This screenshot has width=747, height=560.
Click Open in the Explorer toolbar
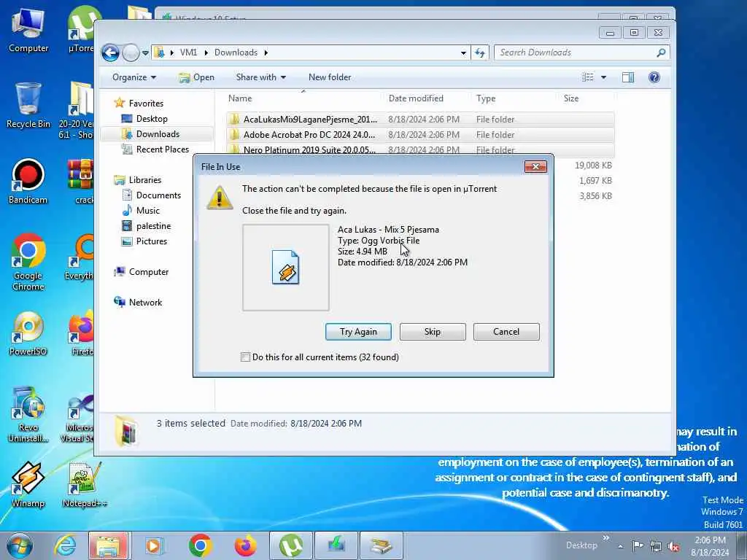[x=196, y=77]
